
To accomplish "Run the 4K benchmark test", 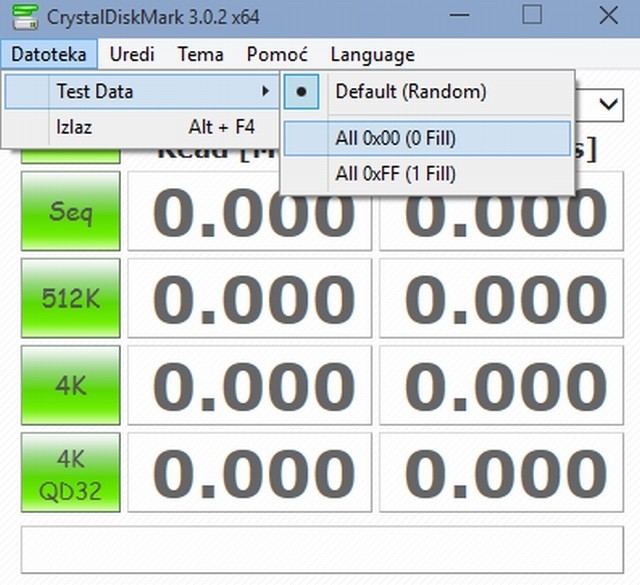I will [x=70, y=384].
